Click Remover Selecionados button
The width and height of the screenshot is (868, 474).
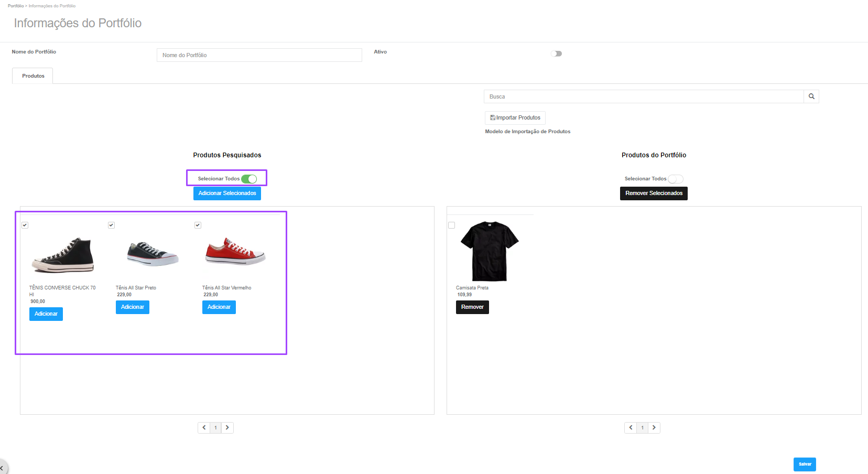(x=654, y=193)
